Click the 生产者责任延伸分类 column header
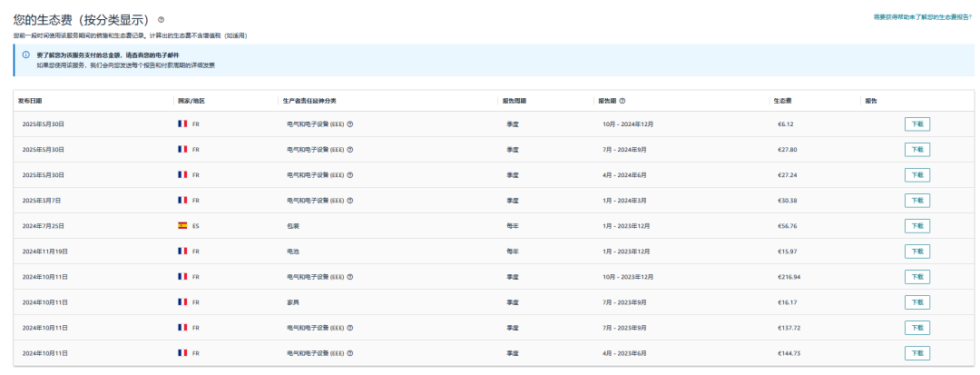The height and width of the screenshot is (375, 980). (x=316, y=100)
